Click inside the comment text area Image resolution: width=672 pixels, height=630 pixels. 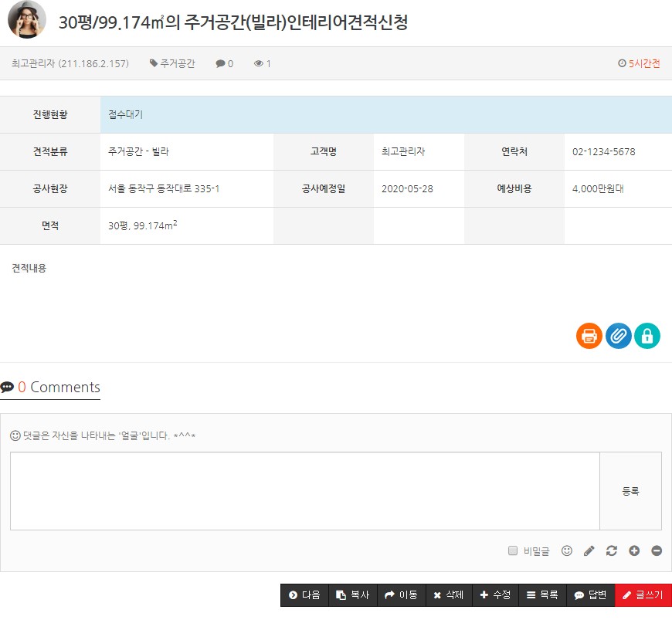pyautogui.click(x=304, y=491)
